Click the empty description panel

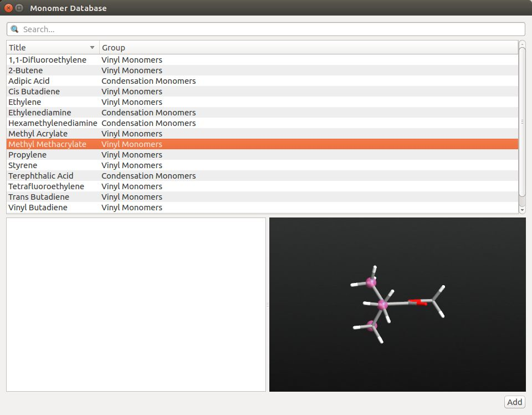136,304
